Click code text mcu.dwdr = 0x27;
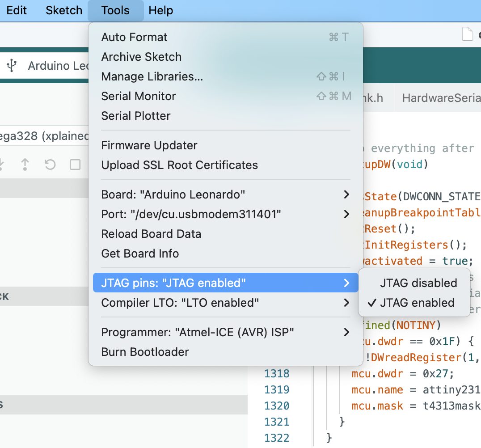 (402, 373)
